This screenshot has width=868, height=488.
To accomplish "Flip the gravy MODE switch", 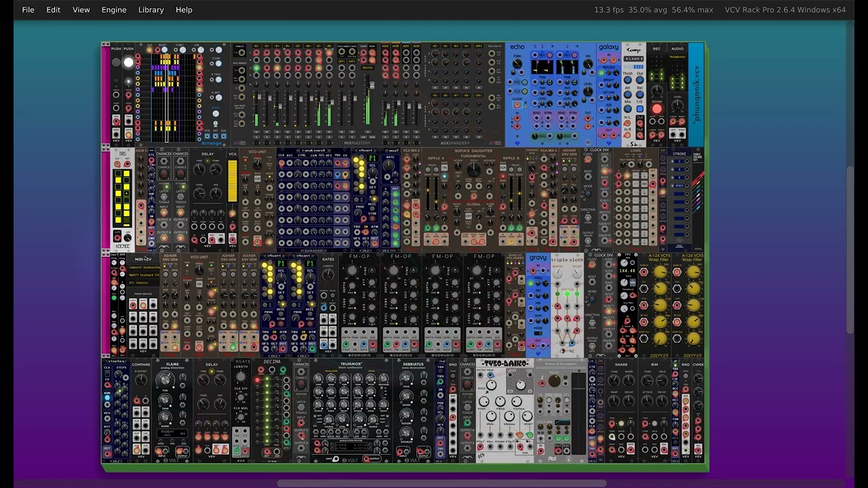I will [538, 333].
